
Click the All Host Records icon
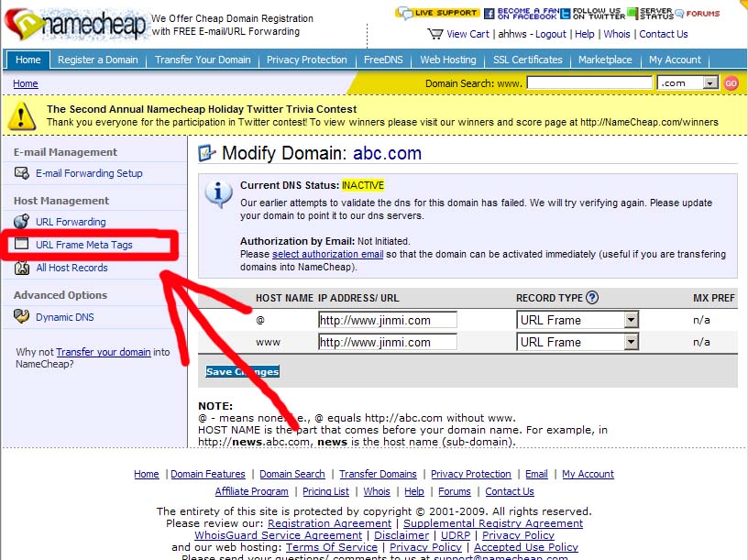(22, 268)
